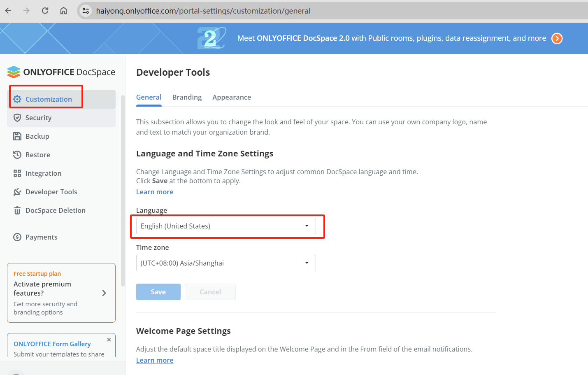
Task: Open Learn more link under Language settings
Action: (155, 192)
